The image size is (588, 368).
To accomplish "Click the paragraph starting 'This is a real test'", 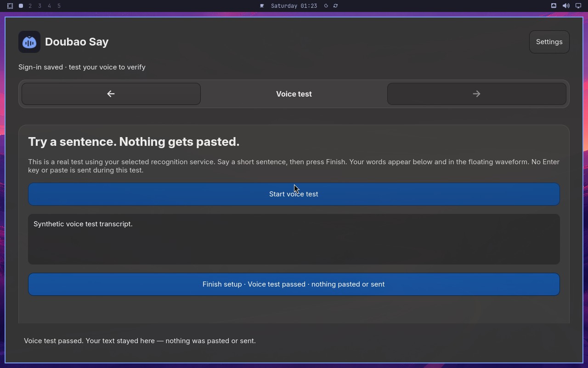I will pos(294,166).
